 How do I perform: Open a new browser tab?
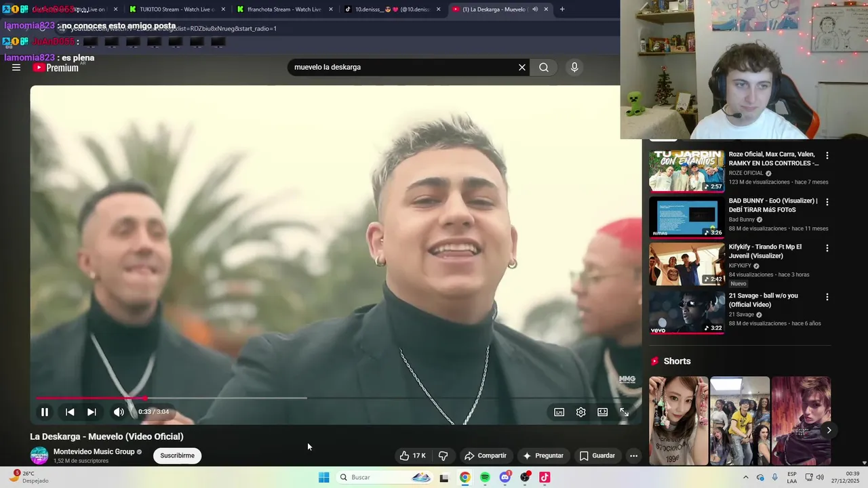click(x=562, y=9)
